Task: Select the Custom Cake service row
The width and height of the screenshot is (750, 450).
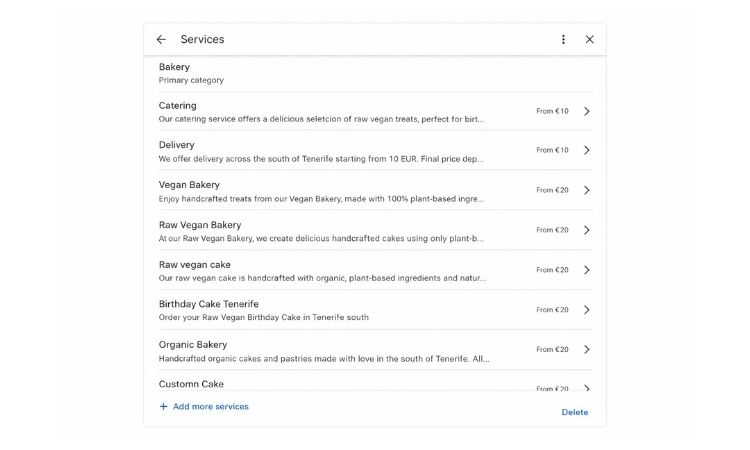Action: pos(192,384)
